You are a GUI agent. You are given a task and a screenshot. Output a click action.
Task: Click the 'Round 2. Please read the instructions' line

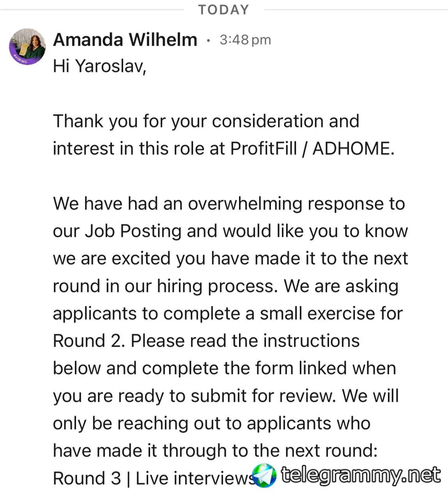coord(206,341)
